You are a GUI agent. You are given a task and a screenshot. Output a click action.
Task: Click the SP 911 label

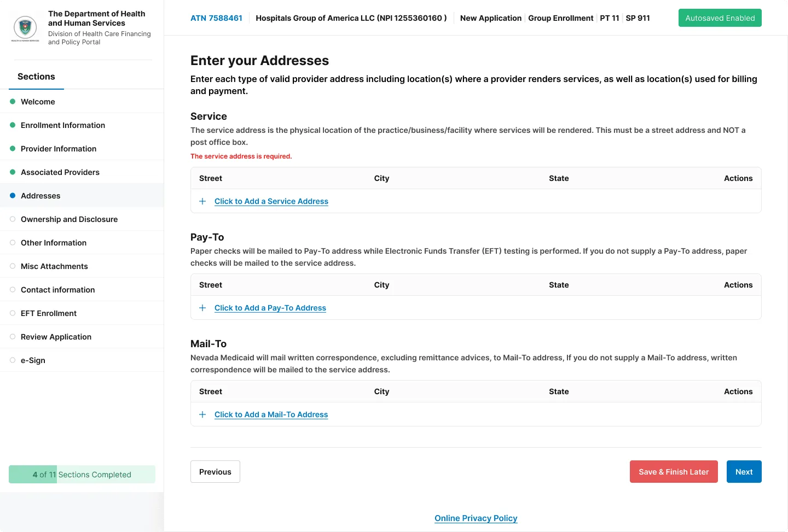pos(638,18)
